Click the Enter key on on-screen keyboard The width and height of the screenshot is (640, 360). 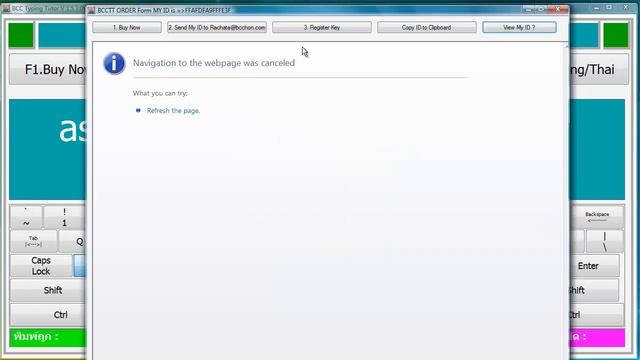point(594,266)
